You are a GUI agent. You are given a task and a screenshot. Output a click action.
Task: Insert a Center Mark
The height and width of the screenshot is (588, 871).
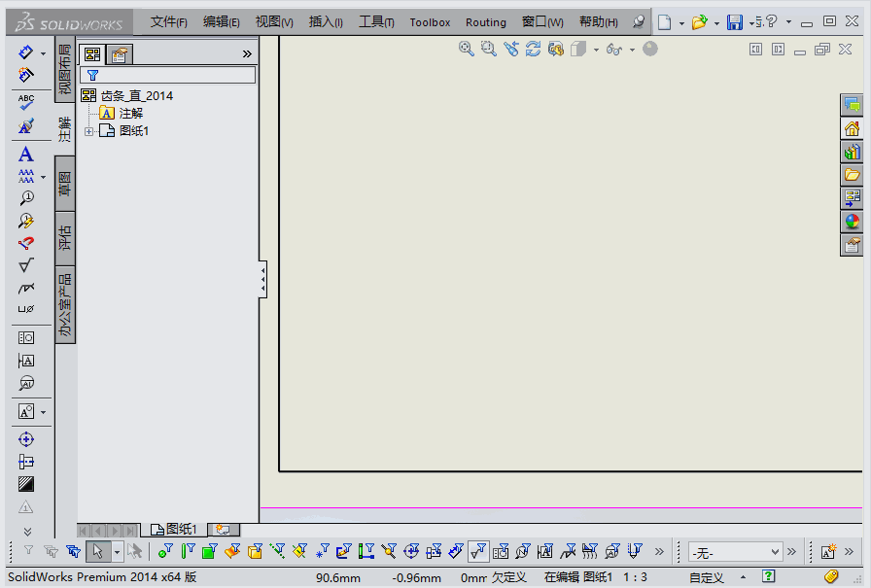[x=25, y=439]
